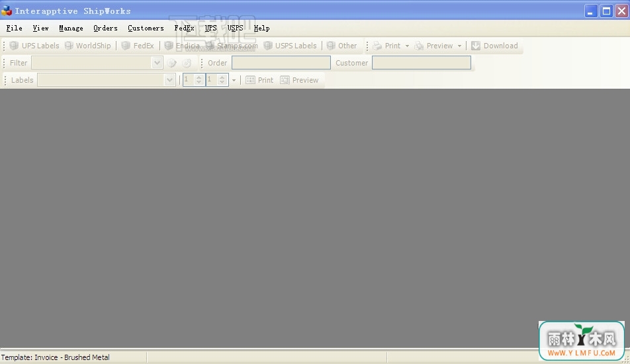Open the File menu
Viewport: 630px width, 364px height.
pyautogui.click(x=15, y=28)
